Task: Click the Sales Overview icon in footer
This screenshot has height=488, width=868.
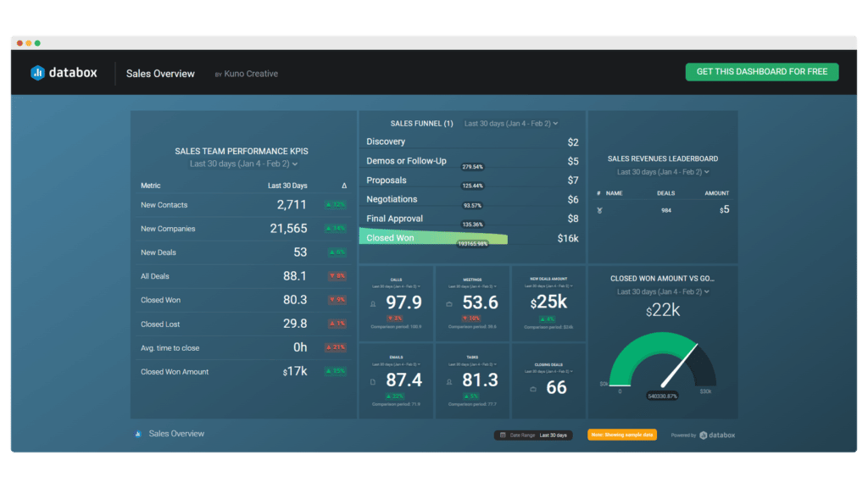Action: [138, 434]
